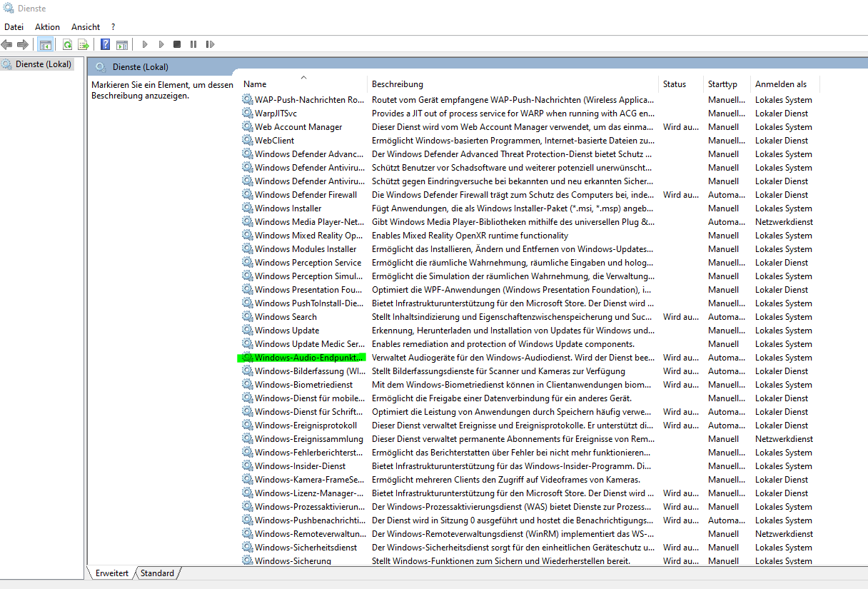Click the Stop service square icon
Viewport: 868px width, 589px height.
(177, 44)
